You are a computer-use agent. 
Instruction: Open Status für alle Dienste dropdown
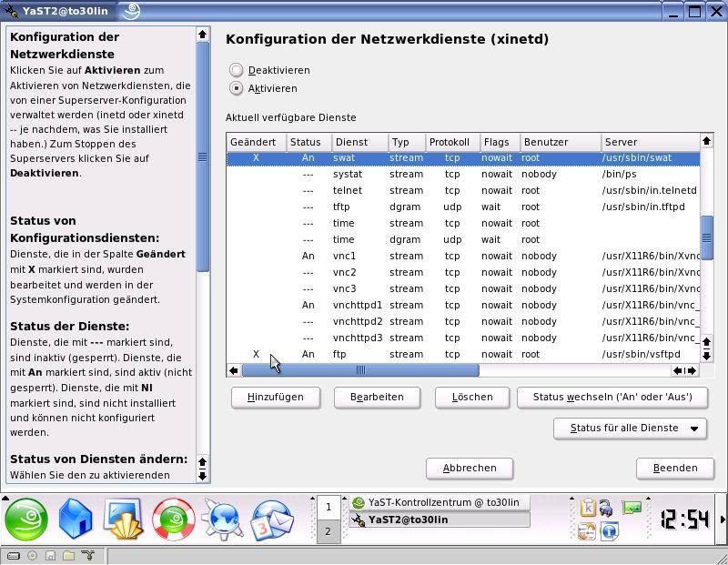[x=631, y=428]
